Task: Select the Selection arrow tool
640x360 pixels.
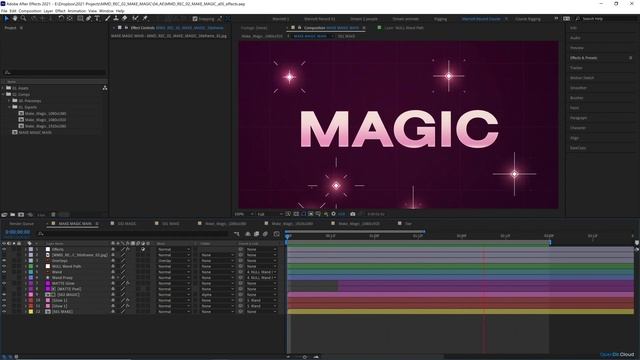Action: click(7, 18)
